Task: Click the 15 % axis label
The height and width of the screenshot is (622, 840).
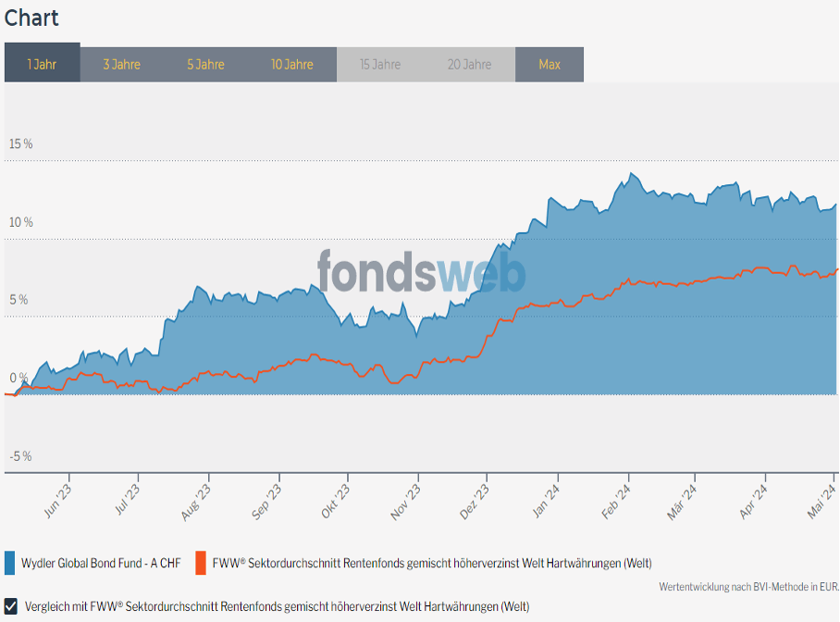Action: [21, 143]
